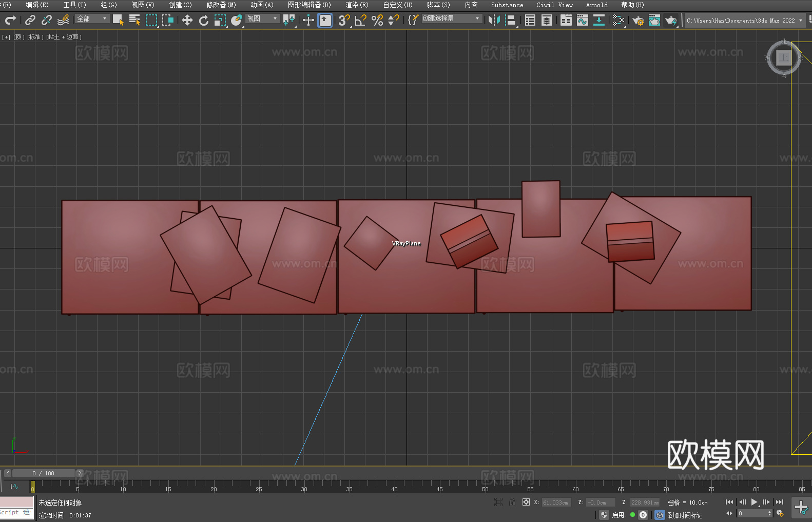Click the Set Key big plus button
Image resolution: width=812 pixels, height=522 pixels.
pos(801,508)
